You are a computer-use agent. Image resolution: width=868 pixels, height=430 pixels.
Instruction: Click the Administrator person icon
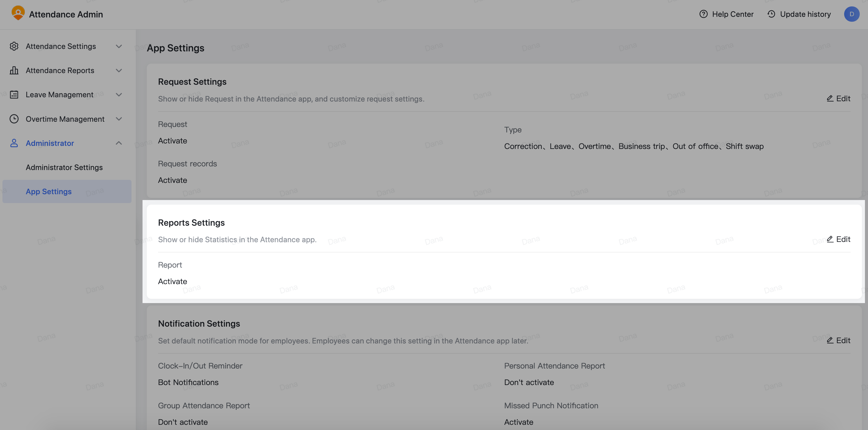click(x=14, y=143)
